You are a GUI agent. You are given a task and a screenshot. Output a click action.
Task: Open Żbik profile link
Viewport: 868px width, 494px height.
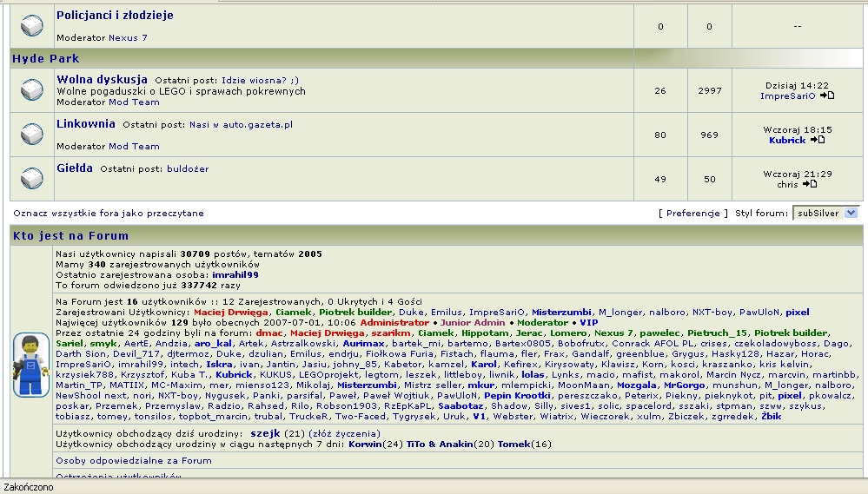[x=771, y=416]
